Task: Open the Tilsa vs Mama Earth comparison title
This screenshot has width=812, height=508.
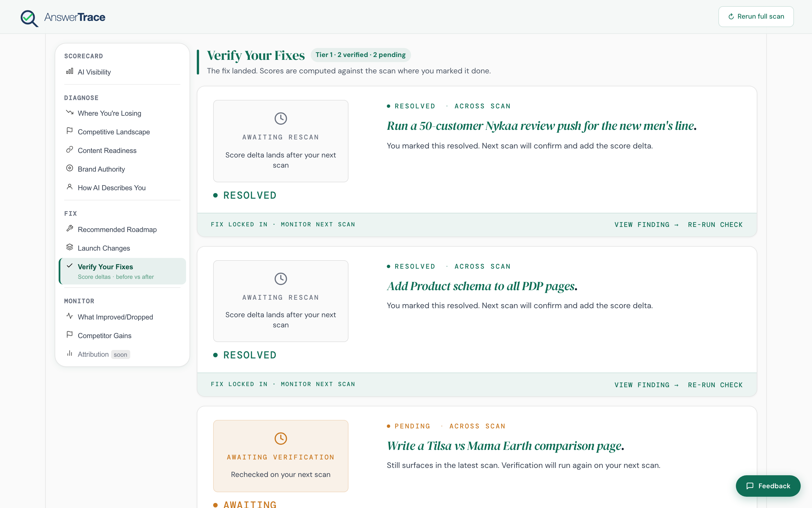Action: pos(505,446)
